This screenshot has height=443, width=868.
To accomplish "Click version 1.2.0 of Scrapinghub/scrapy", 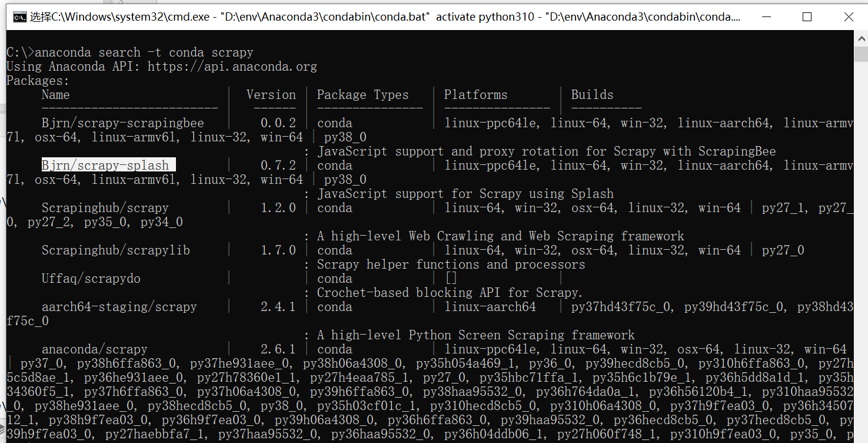I will [x=278, y=208].
